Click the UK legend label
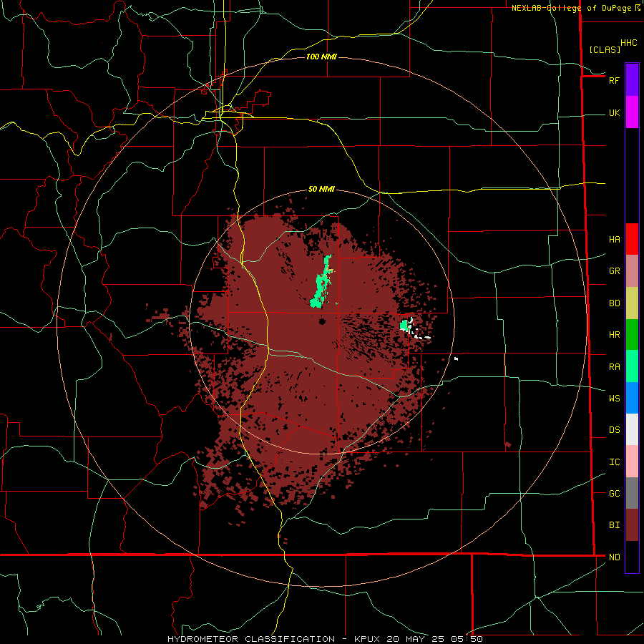 tap(614, 112)
